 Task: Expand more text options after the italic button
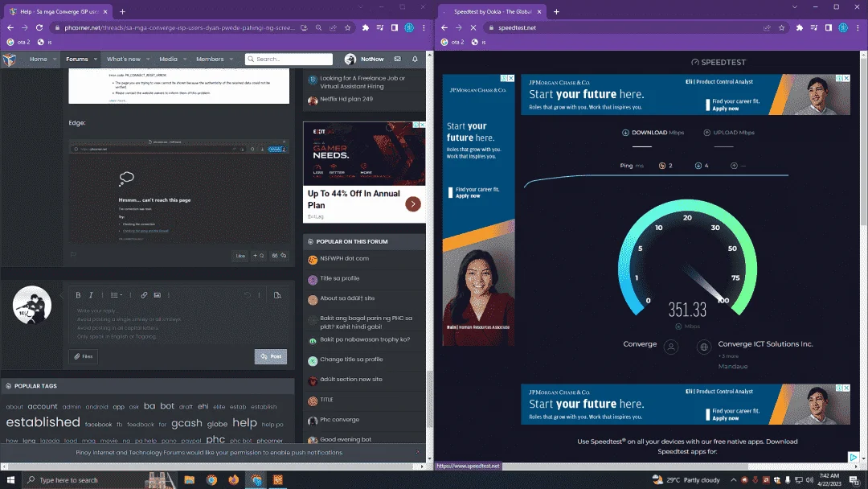102,295
